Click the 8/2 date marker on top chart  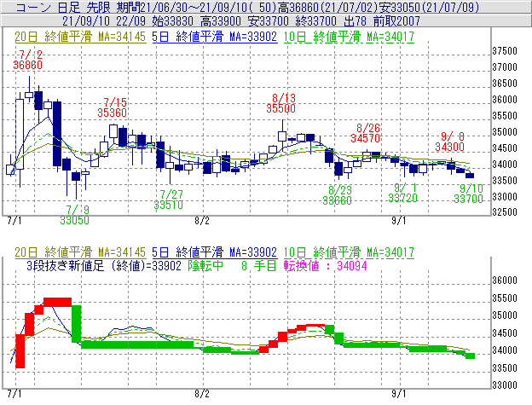202,221
